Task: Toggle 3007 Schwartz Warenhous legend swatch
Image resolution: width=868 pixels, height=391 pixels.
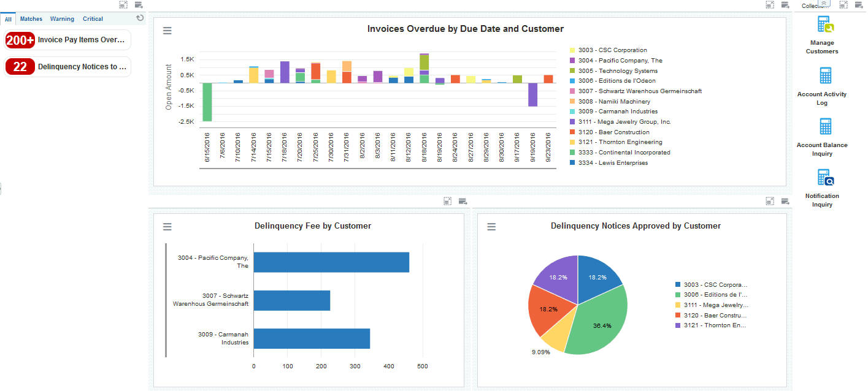Action: (x=572, y=91)
